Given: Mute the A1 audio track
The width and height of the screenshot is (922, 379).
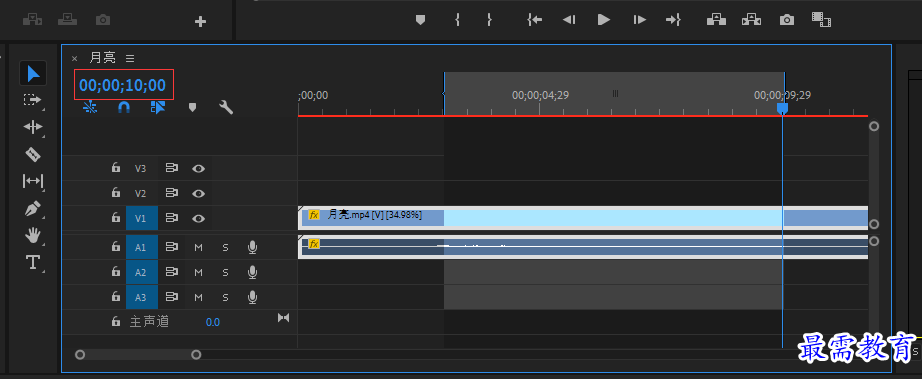Looking at the screenshot, I should [x=198, y=248].
